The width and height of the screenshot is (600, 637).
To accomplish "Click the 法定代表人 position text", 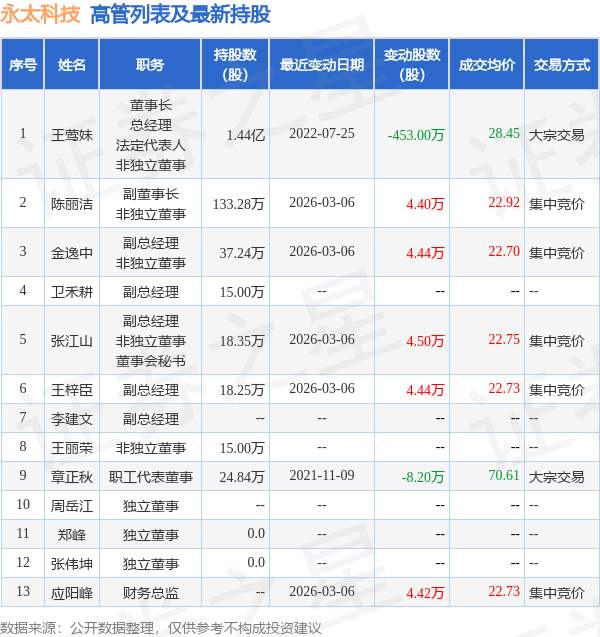I will (x=150, y=145).
